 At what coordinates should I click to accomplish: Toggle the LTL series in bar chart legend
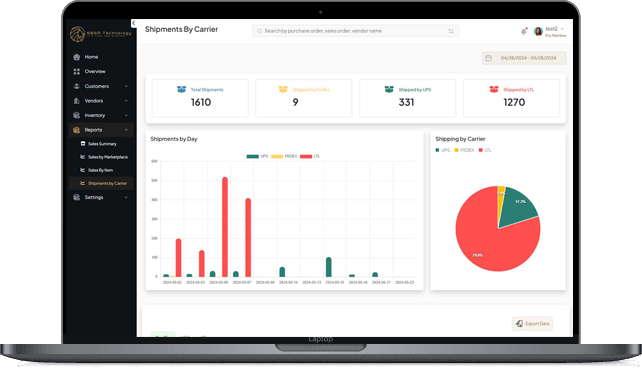click(x=310, y=156)
